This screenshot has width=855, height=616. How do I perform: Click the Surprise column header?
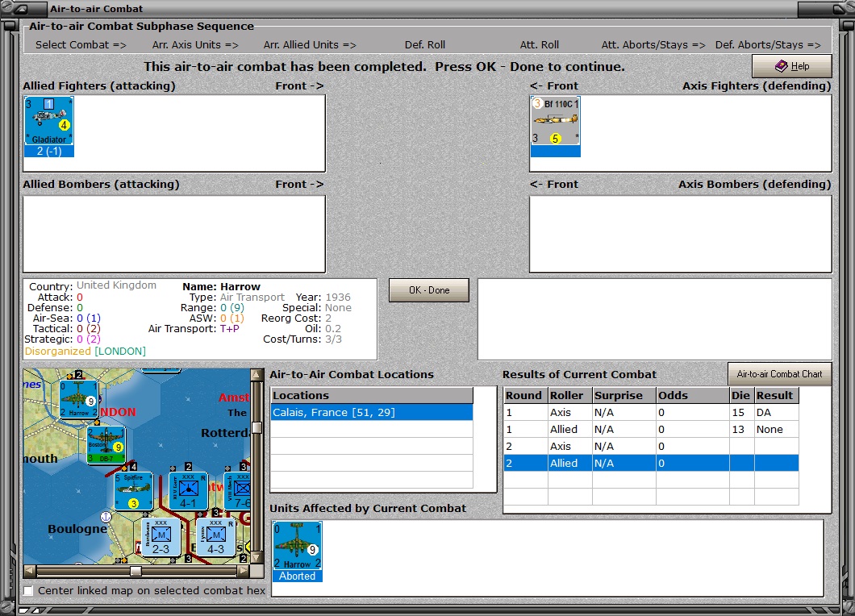click(x=624, y=395)
